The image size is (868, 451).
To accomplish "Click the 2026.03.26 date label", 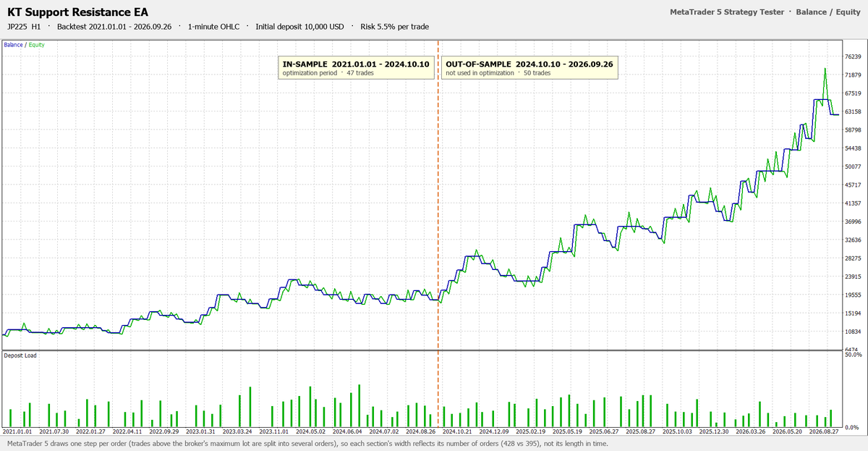I will tap(751, 431).
